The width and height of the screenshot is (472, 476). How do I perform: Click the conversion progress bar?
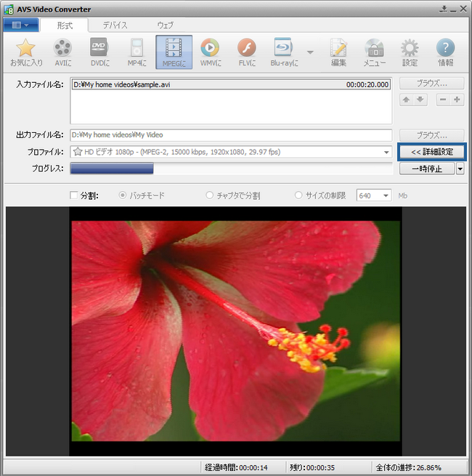pyautogui.click(x=231, y=169)
